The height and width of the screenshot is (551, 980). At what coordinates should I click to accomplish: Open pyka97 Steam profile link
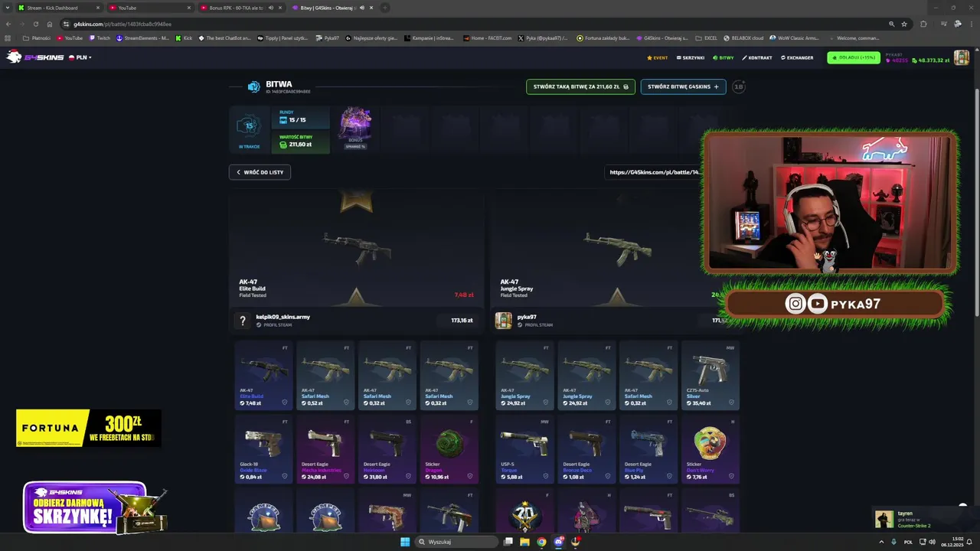click(535, 324)
